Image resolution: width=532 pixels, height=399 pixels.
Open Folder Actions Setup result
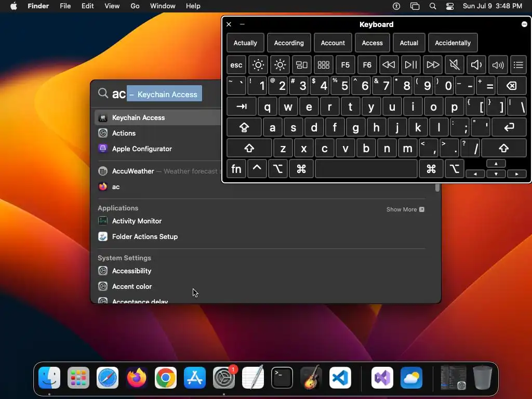tap(261, 236)
